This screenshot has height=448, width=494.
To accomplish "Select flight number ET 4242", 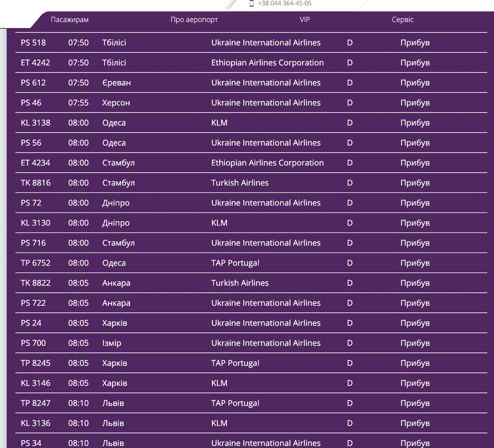I will (x=36, y=63).
